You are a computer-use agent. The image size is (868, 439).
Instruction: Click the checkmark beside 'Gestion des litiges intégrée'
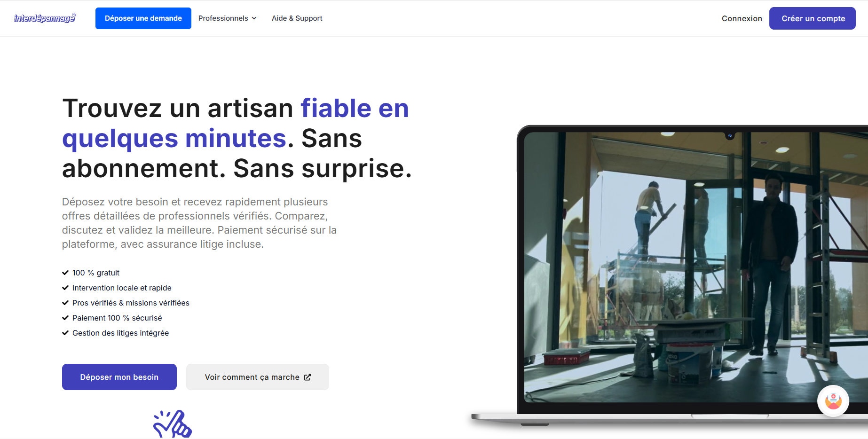(x=65, y=333)
